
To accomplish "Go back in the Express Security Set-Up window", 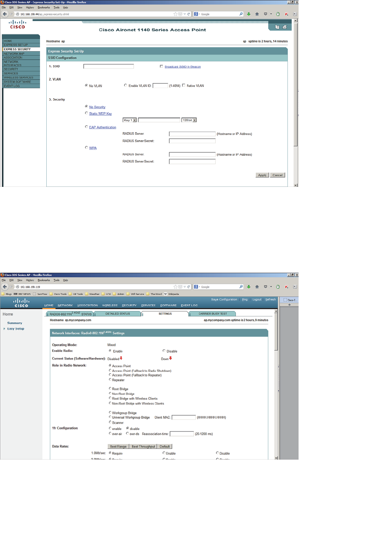I will tap(5, 14).
